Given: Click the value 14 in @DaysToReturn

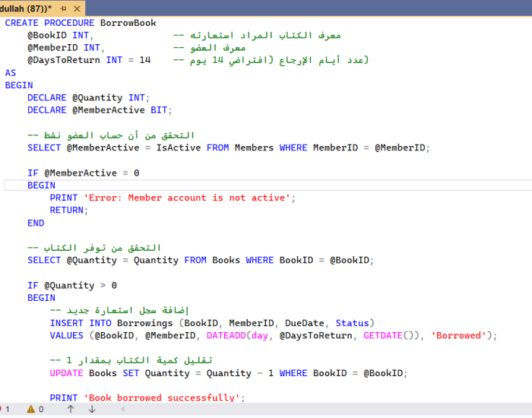Looking at the screenshot, I should (x=144, y=60).
